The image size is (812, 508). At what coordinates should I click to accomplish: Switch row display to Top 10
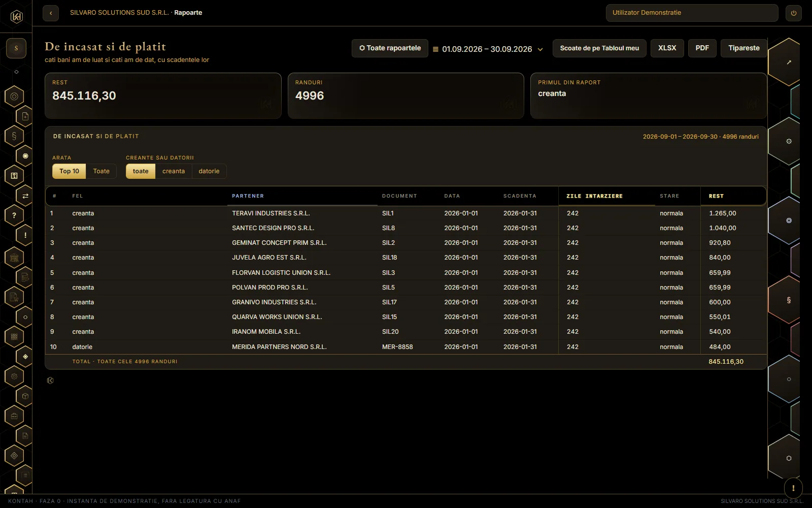pos(69,171)
